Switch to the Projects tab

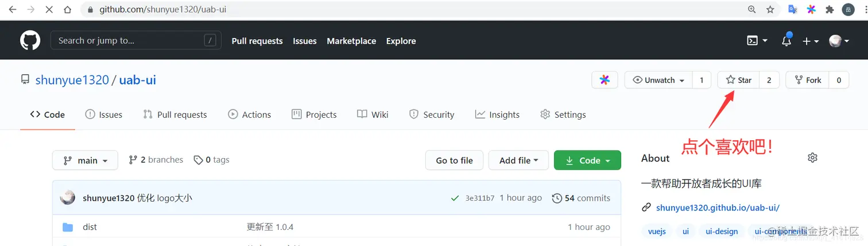pos(314,114)
